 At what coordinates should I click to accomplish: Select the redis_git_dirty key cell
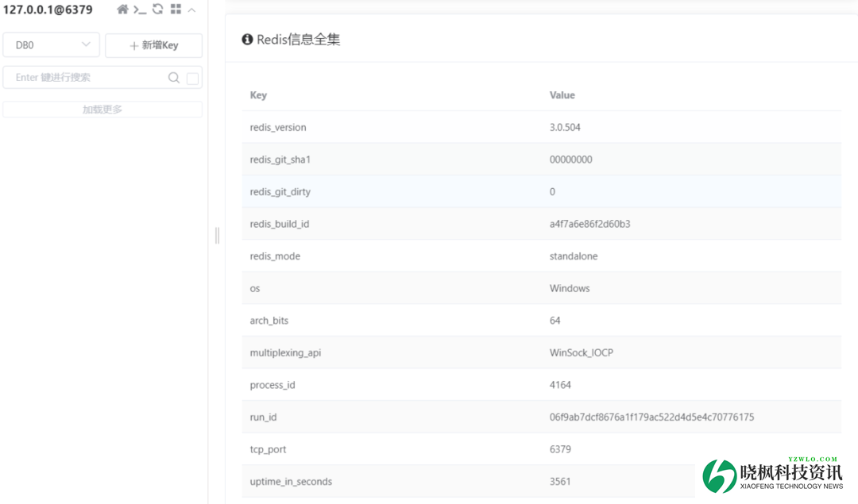[280, 192]
